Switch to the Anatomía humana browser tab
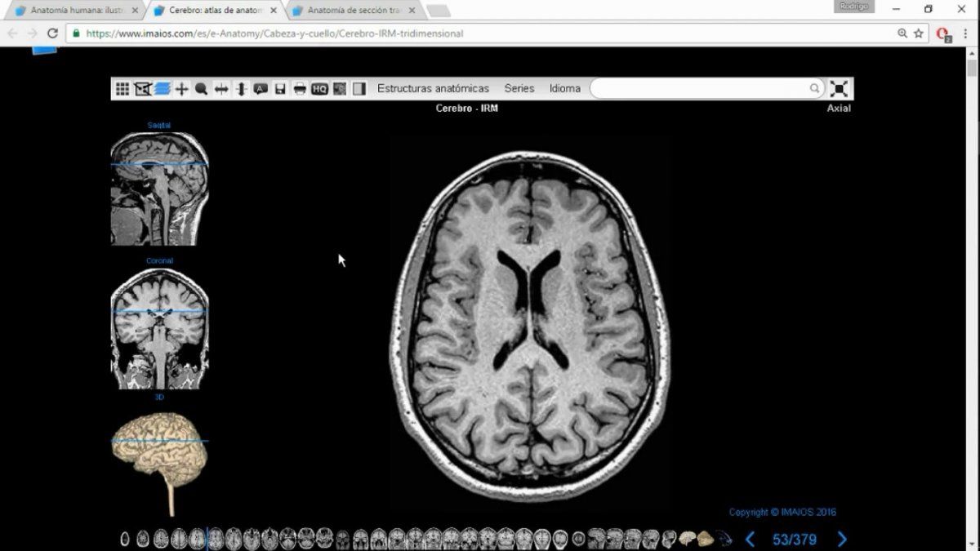 (77, 11)
